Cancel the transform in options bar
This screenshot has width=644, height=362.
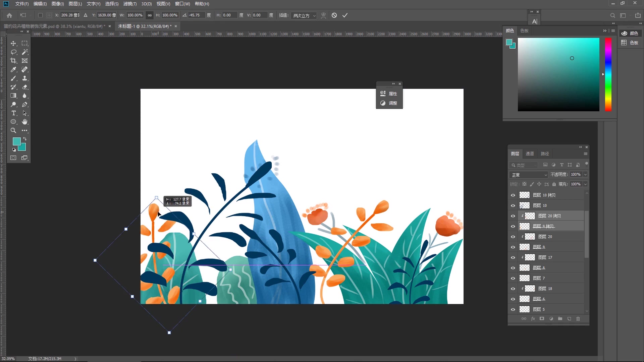pyautogui.click(x=334, y=15)
